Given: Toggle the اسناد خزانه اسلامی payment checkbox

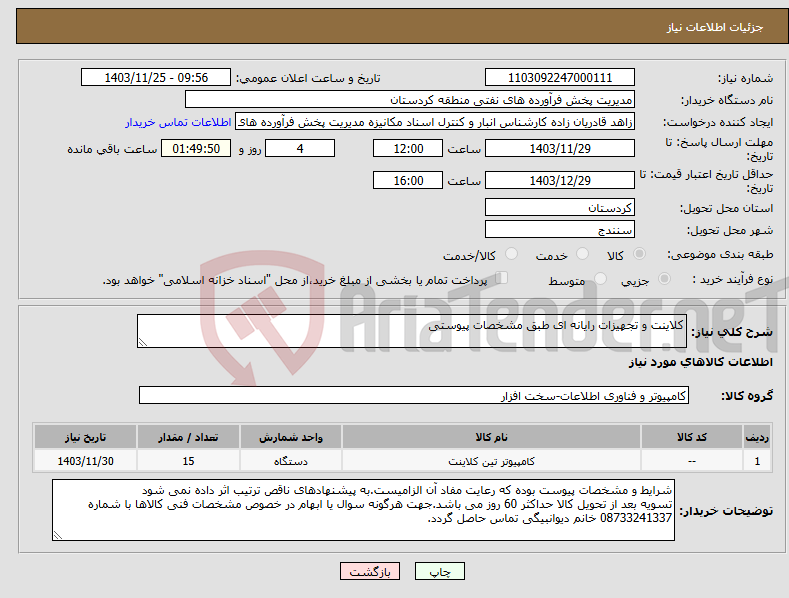Looking at the screenshot, I should pyautogui.click(x=502, y=278).
